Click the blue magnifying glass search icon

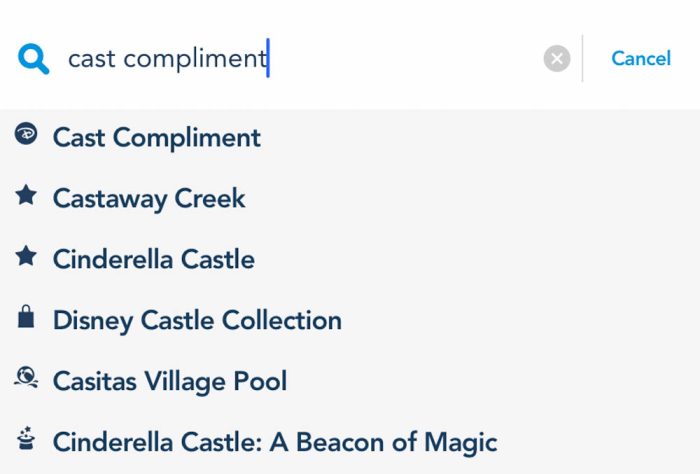[x=33, y=58]
